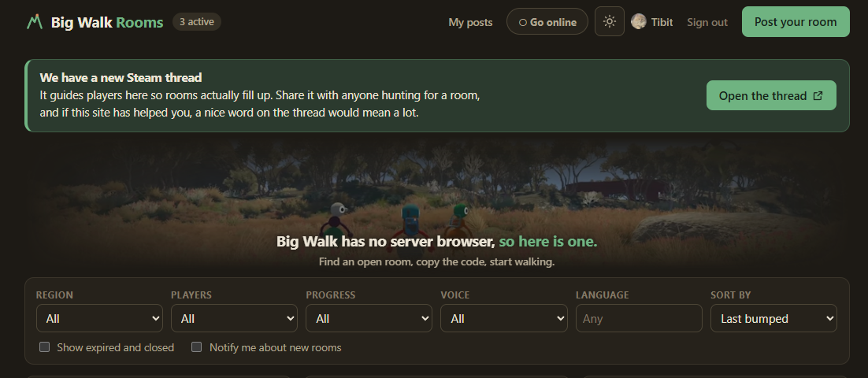Screen dimensions: 868x378
Task: Click 'We have a new Steam thread' heading
Action: click(121, 77)
